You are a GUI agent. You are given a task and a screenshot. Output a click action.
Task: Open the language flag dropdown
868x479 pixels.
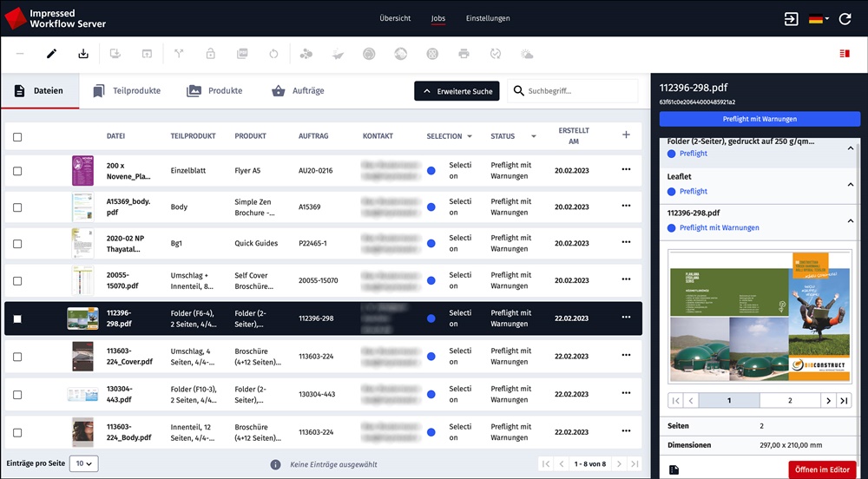[x=819, y=19]
